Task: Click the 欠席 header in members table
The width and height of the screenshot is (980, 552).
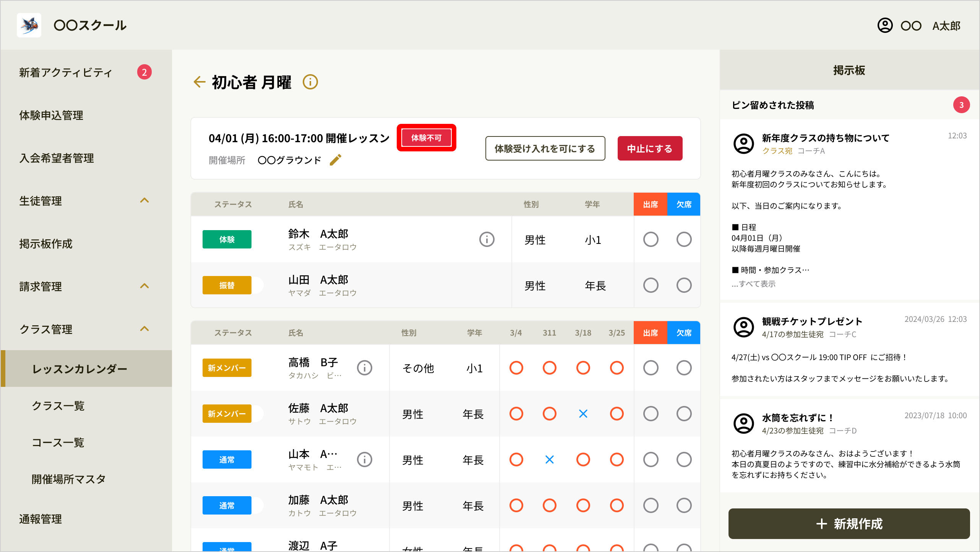Action: click(684, 333)
